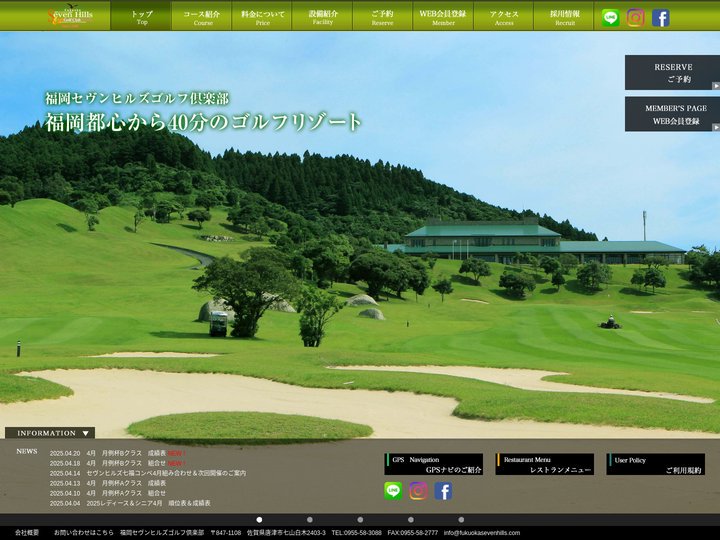Select the fifth slideshow dot

[x=461, y=520]
